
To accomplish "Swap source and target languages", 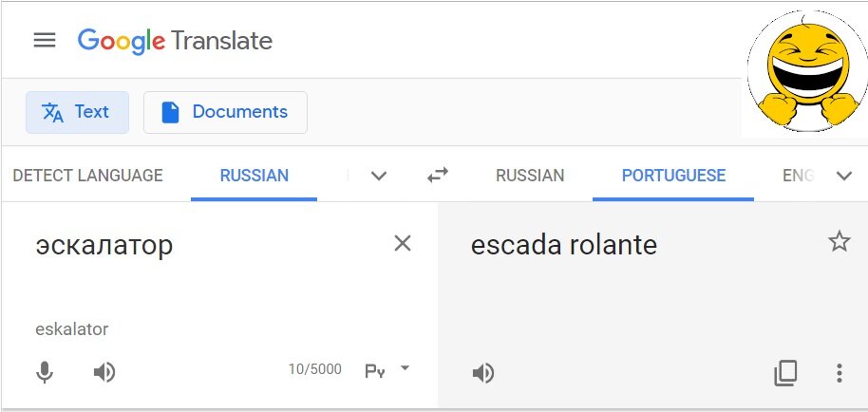I will coord(437,176).
